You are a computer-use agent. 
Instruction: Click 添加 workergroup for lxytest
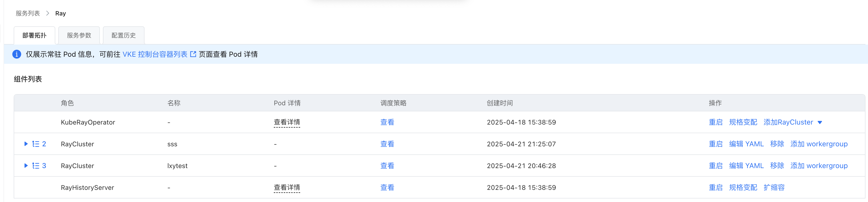tap(819, 166)
